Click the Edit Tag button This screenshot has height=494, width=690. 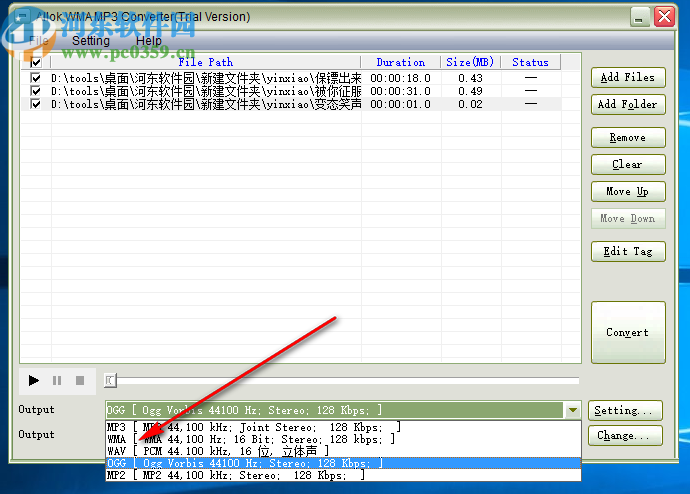628,252
